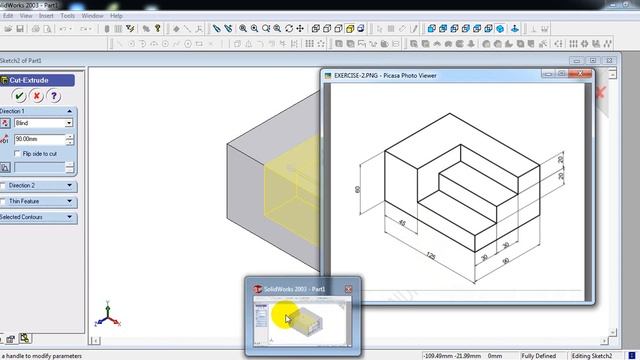Accept the Cut-Extrude with green checkmark
Image resolution: width=640 pixels, height=360 pixels.
(x=19, y=96)
